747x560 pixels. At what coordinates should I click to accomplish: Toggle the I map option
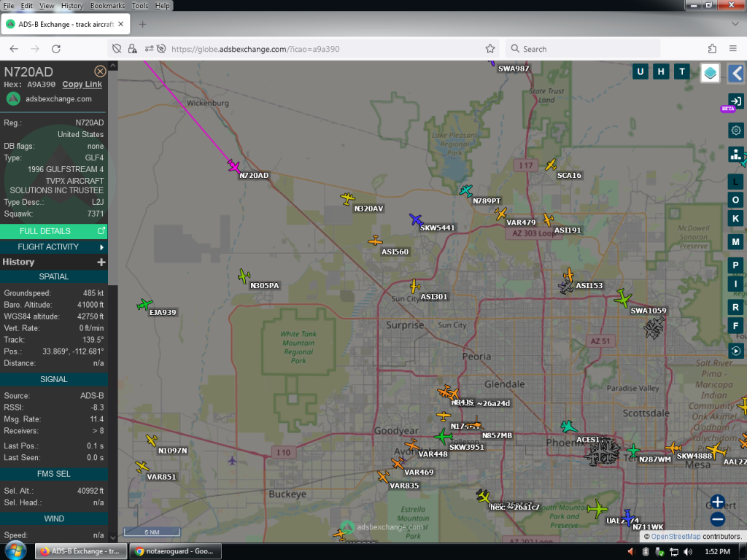pos(735,284)
